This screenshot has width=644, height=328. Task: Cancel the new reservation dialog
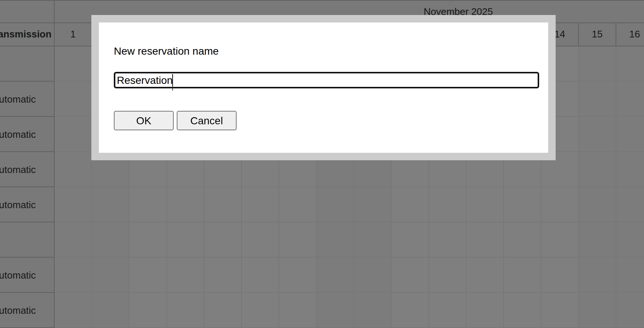207,121
